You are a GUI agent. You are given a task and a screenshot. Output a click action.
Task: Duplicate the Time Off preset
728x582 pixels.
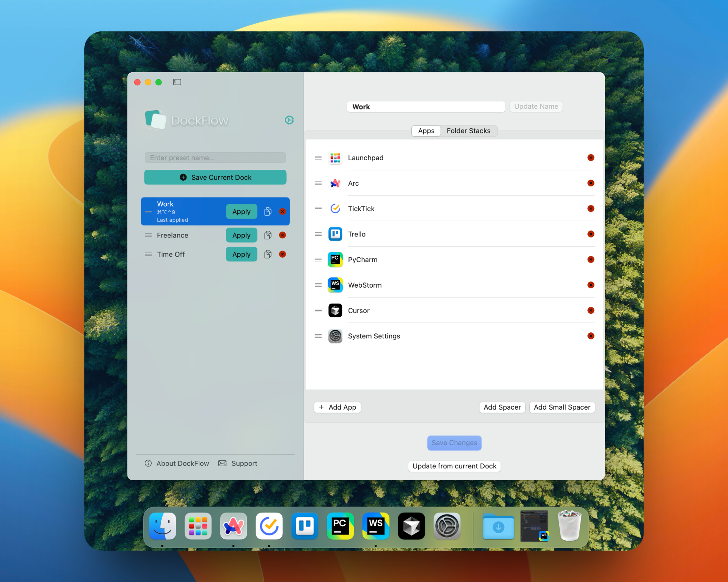(x=268, y=254)
